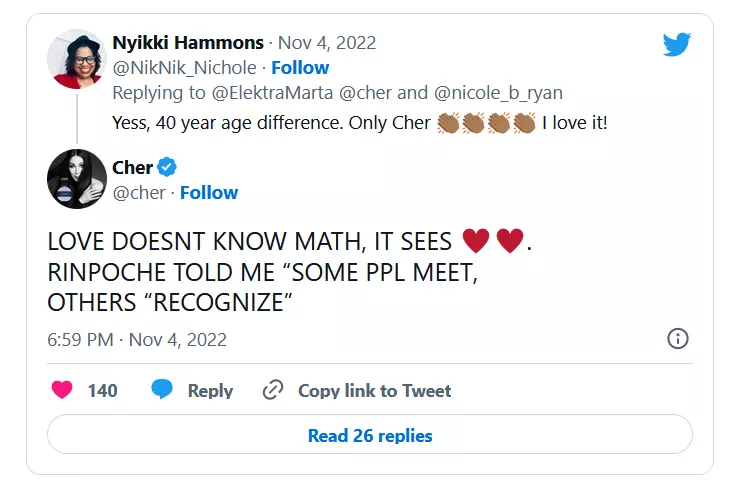738x498 pixels.
Task: Click the Cher display name
Action: 132,167
